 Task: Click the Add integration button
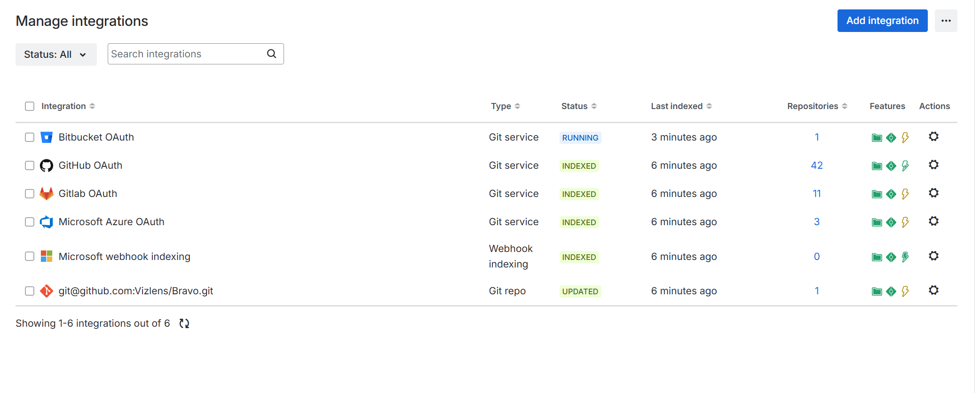tap(882, 21)
